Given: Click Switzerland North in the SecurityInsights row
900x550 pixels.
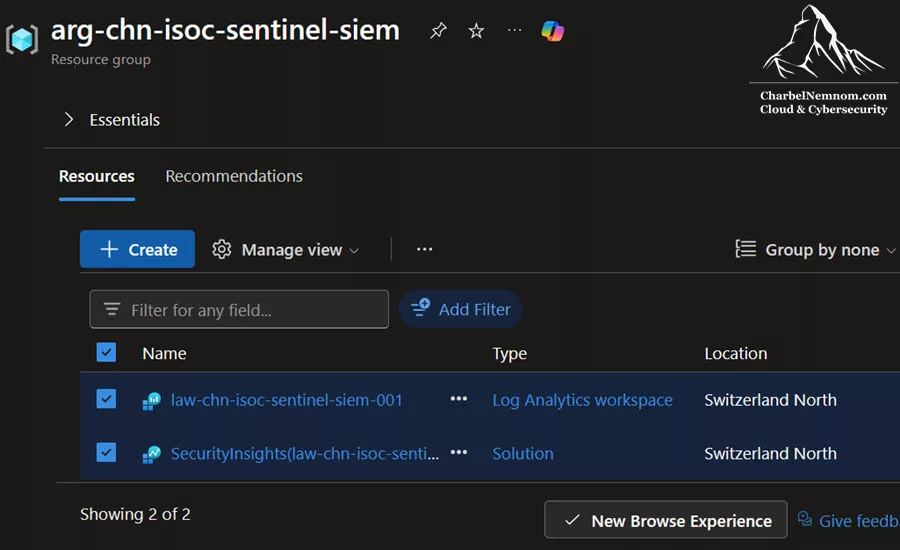Looking at the screenshot, I should (x=770, y=454).
